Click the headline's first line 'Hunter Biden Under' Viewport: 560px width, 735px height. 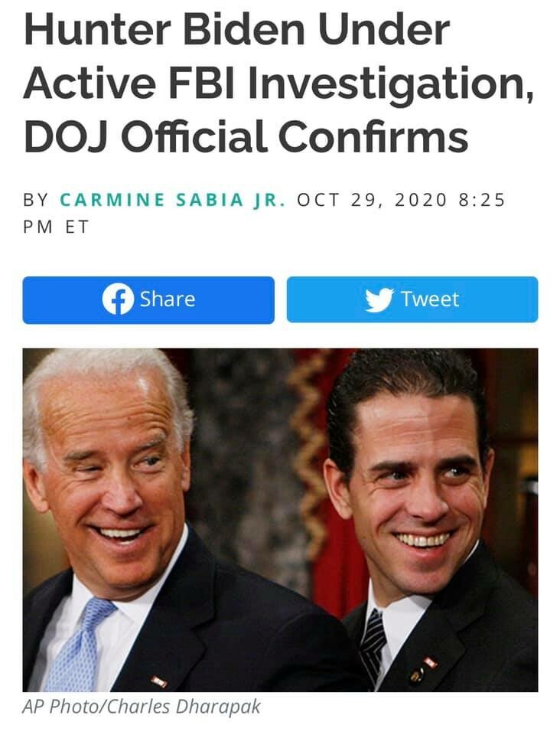[236, 29]
